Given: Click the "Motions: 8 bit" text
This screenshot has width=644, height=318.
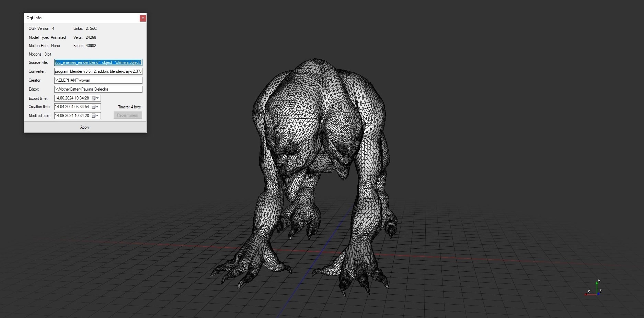Looking at the screenshot, I should [x=40, y=54].
